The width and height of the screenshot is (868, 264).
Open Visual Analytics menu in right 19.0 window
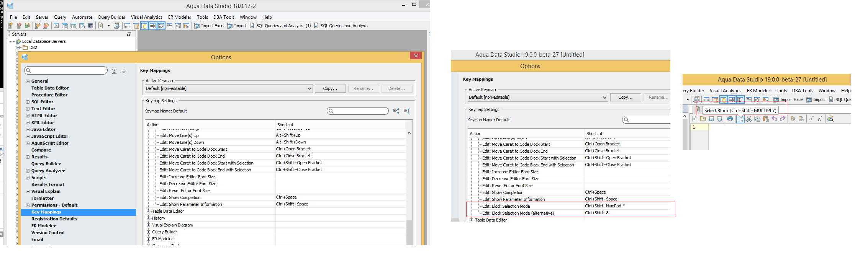point(725,91)
